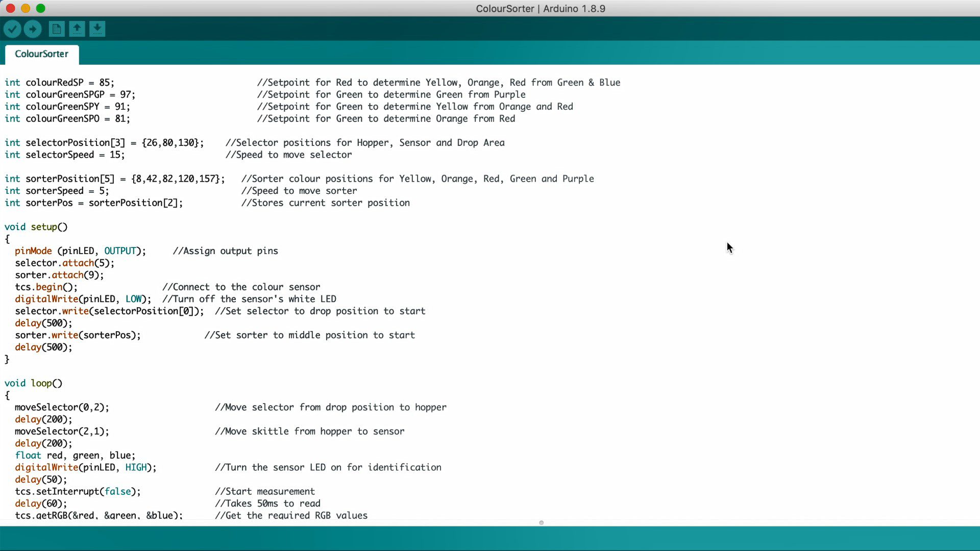Viewport: 980px width, 551px height.
Task: Click the pinMode (pinLED, OUTPUT) line
Action: pyautogui.click(x=80, y=251)
